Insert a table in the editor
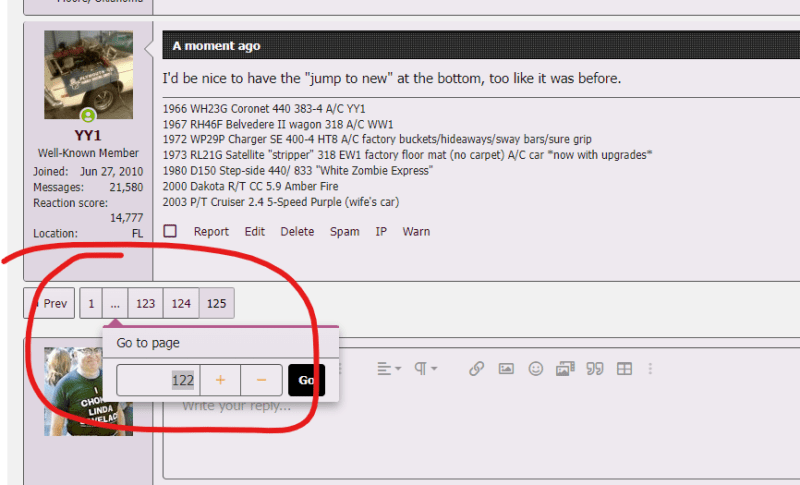The image size is (800, 485). coord(625,369)
